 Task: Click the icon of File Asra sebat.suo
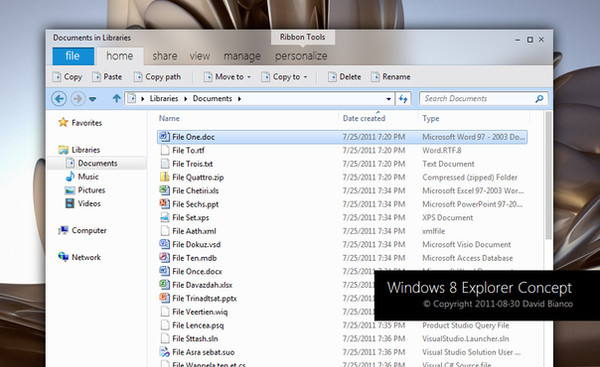click(x=165, y=352)
